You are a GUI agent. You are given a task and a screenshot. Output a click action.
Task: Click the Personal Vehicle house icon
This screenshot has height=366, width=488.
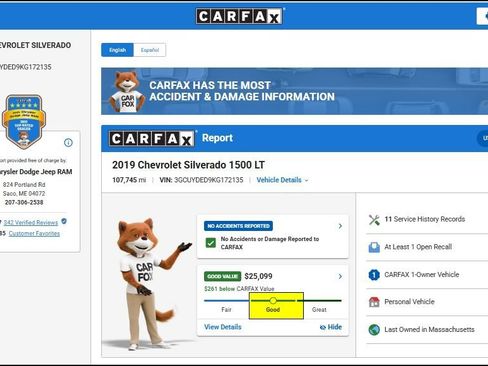pos(374,302)
